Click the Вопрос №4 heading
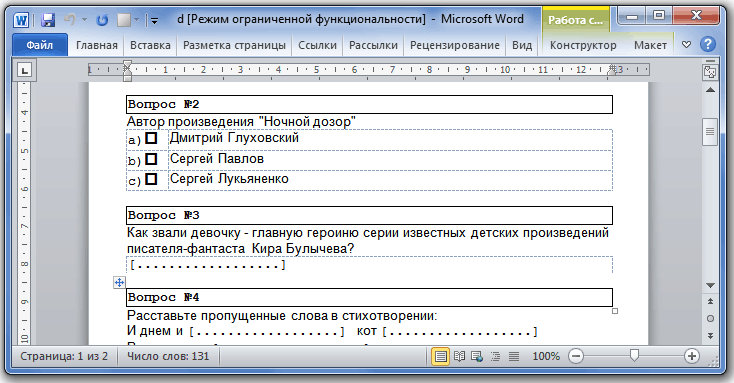The height and width of the screenshot is (383, 734). 163,297
